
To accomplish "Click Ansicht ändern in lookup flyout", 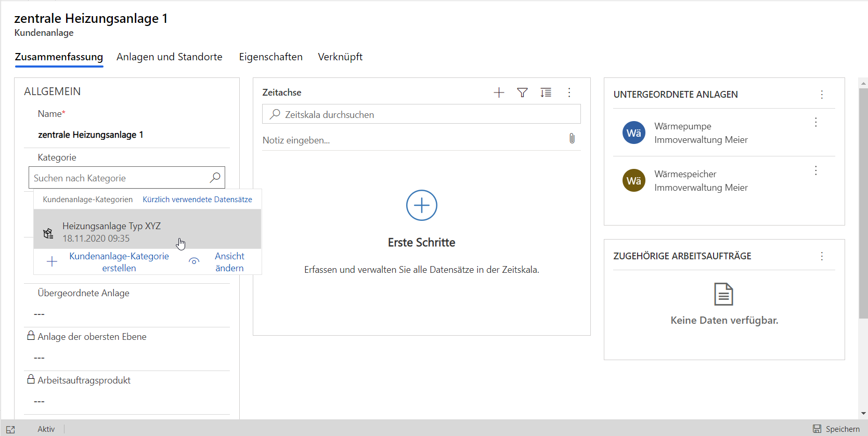I will 229,262.
